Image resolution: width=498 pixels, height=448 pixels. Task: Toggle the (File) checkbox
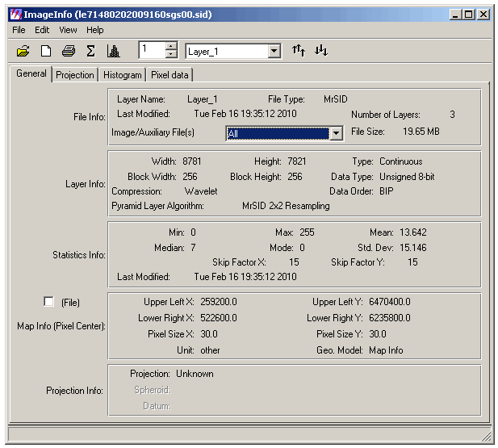coord(48,302)
